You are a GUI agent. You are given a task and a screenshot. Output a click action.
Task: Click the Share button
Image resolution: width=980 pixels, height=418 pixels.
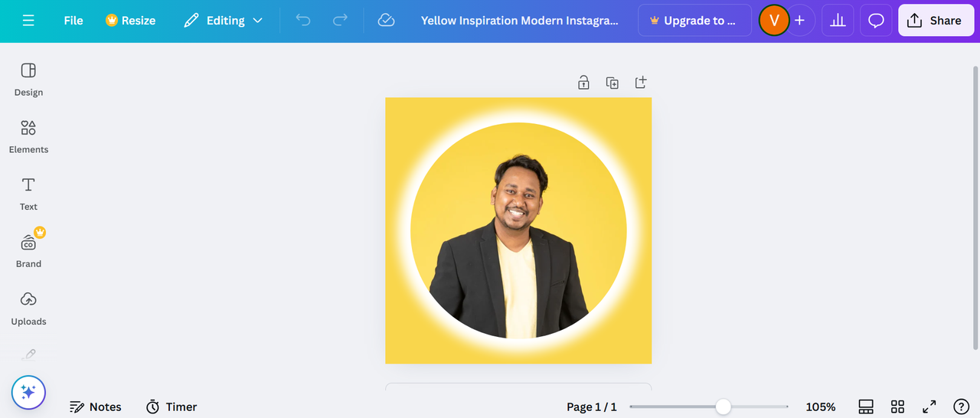click(x=936, y=21)
